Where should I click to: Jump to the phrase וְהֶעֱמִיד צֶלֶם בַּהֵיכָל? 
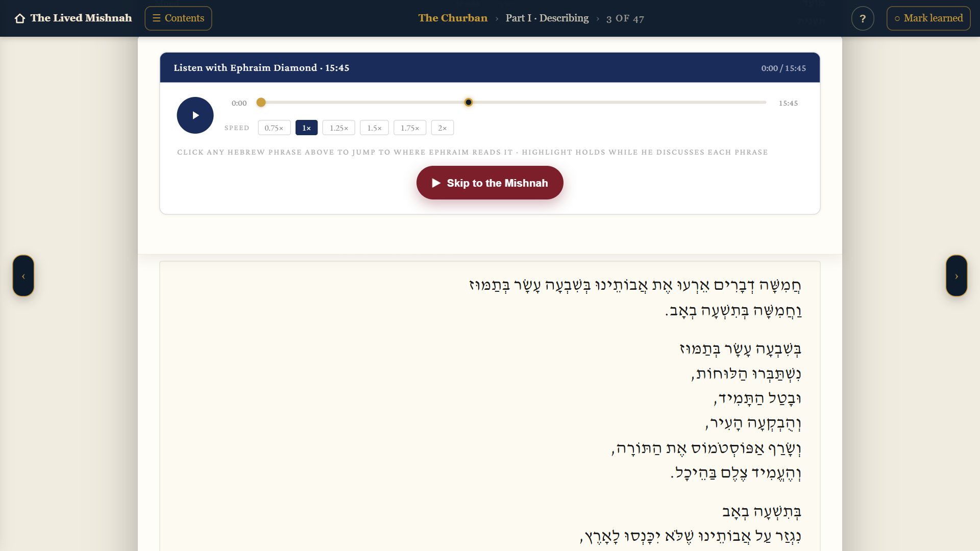[x=736, y=473]
